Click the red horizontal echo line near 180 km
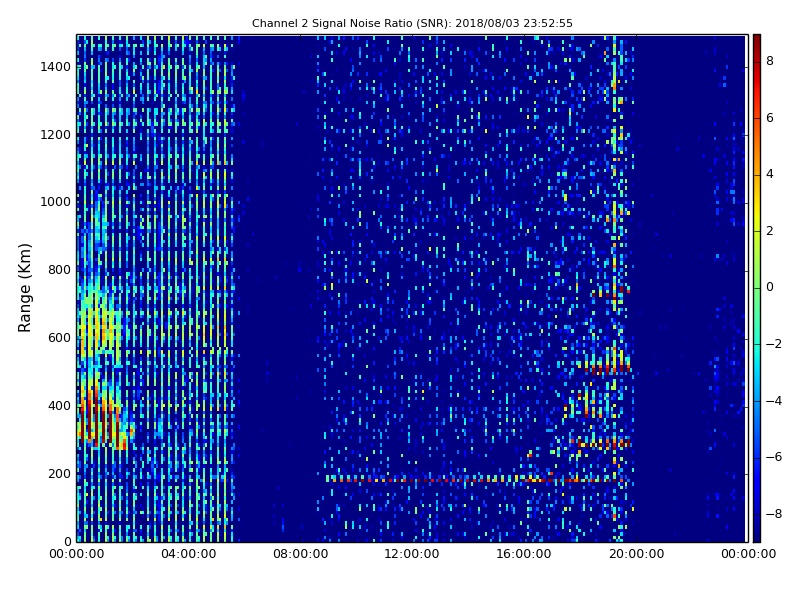The width and height of the screenshot is (800, 600). (x=474, y=480)
